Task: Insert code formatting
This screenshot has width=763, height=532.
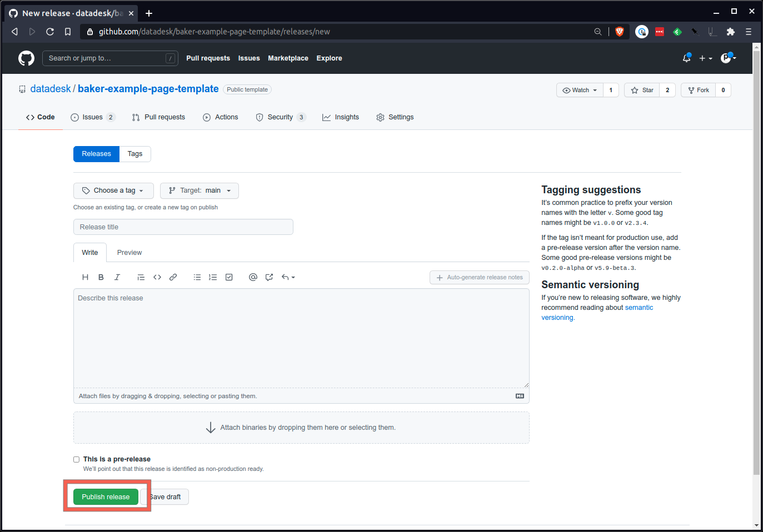Action: [157, 277]
